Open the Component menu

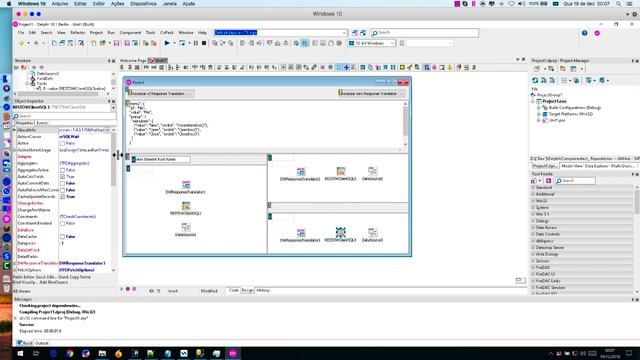130,33
